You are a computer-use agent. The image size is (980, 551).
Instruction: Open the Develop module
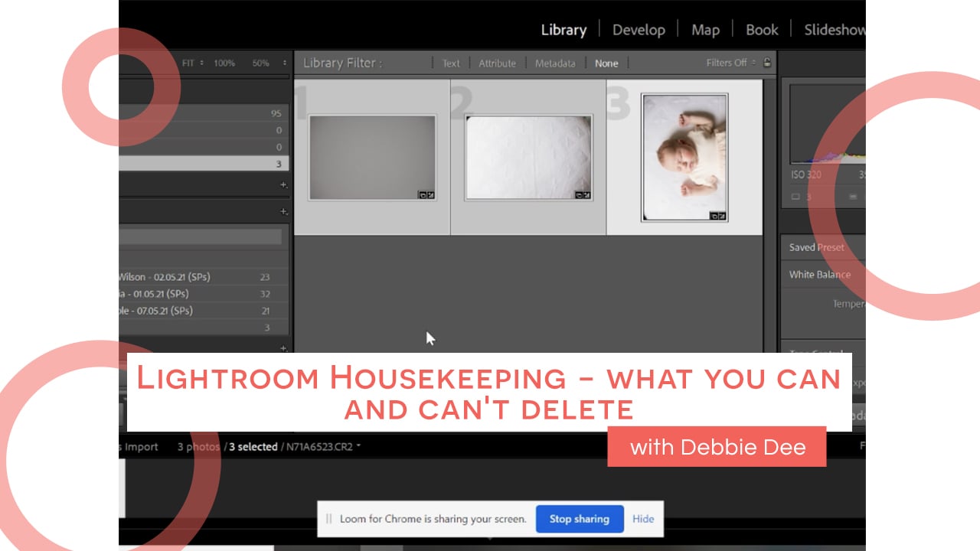pyautogui.click(x=639, y=30)
